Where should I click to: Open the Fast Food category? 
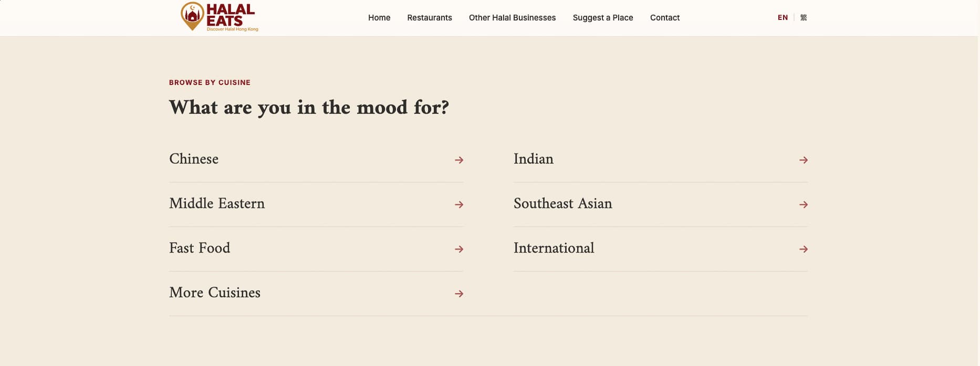(x=316, y=249)
